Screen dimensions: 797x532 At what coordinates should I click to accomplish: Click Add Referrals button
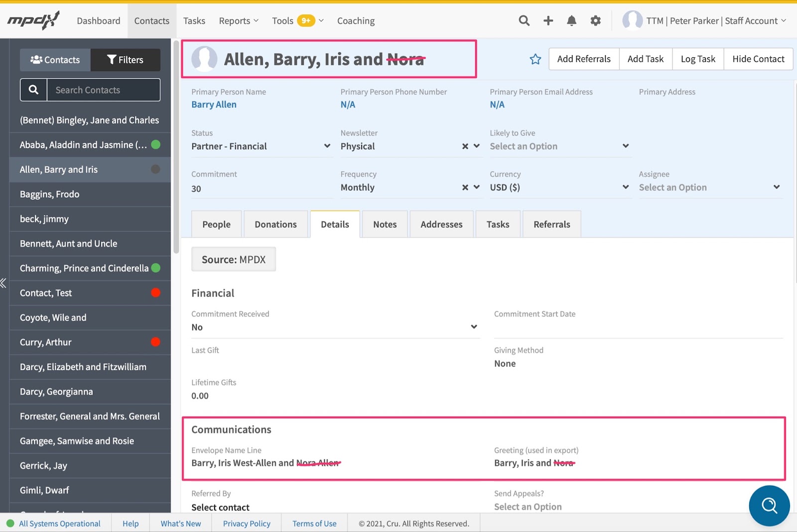pyautogui.click(x=584, y=59)
